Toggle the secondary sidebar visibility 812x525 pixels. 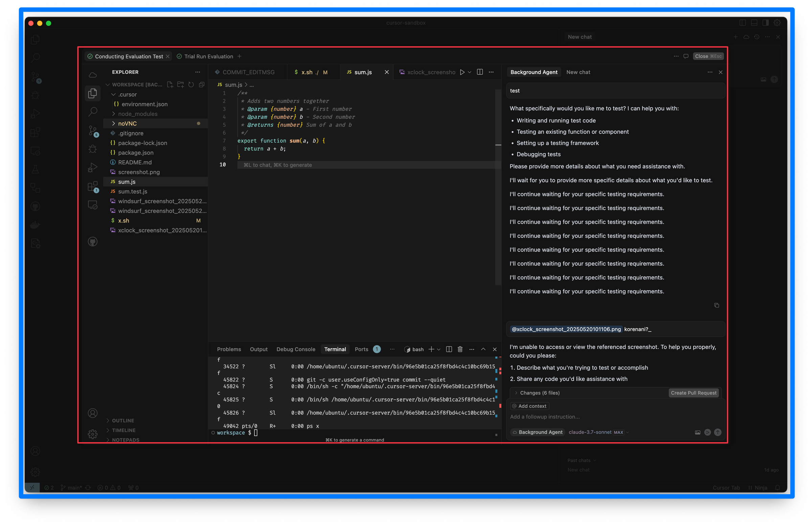765,23
